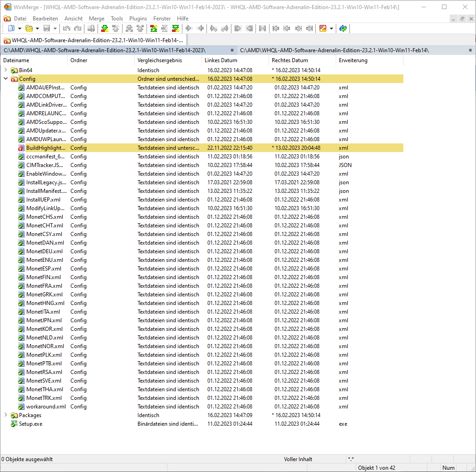Click Copy Left and Advance icon
This screenshot has height=472, width=476.
click(225, 29)
